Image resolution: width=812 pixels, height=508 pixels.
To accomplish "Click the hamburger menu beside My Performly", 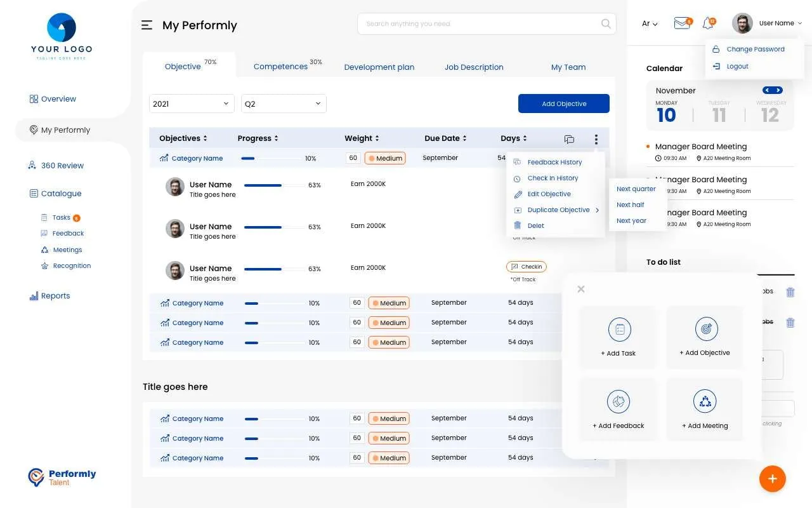I will [147, 25].
